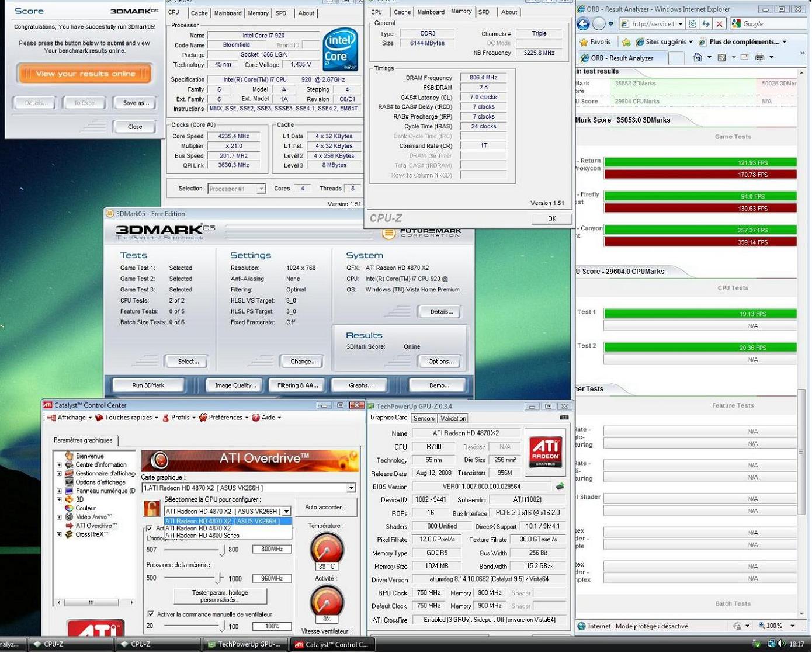Open CPU-Z processor Selection dropdown
Viewport: 812px width, 653px height.
261,189
